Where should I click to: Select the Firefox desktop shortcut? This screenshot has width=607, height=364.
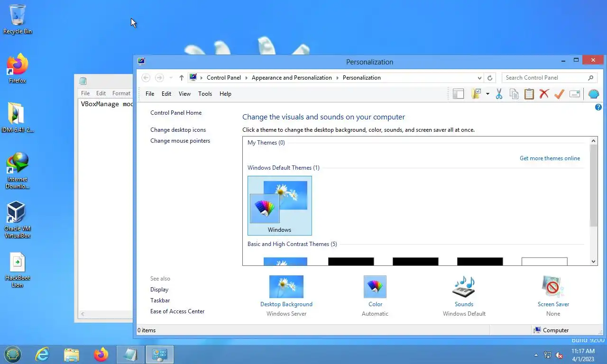(18, 69)
